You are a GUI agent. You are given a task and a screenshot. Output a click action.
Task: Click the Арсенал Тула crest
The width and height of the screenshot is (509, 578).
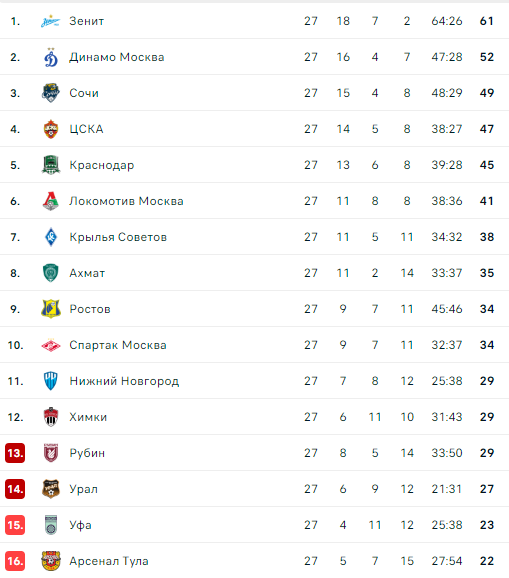pos(51,561)
